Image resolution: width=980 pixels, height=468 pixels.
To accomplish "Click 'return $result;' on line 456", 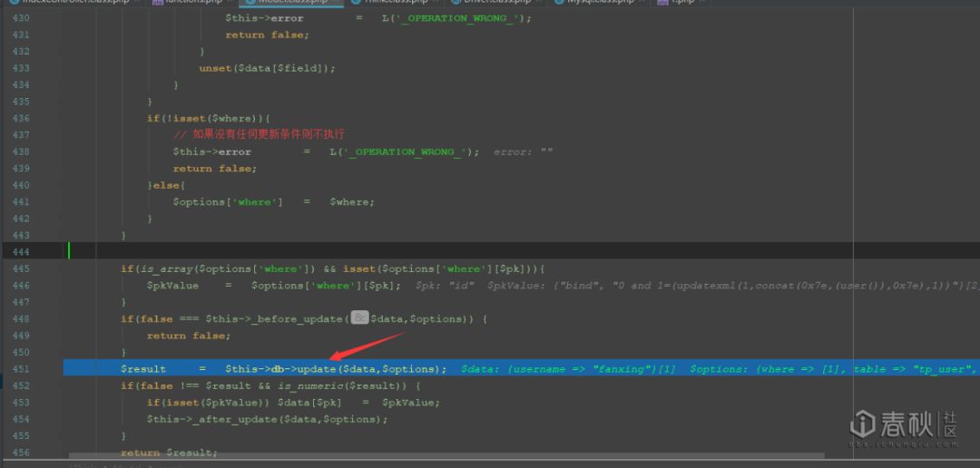I will [x=170, y=453].
